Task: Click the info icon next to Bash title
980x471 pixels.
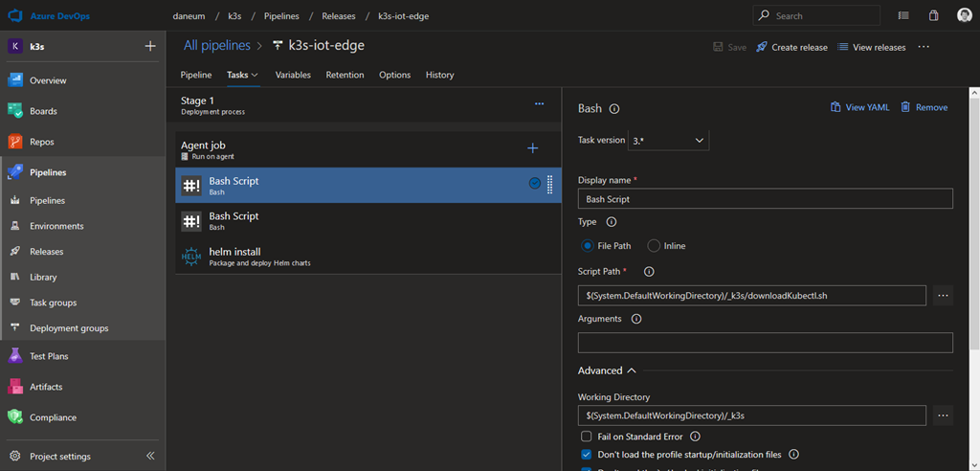Action: (614, 109)
